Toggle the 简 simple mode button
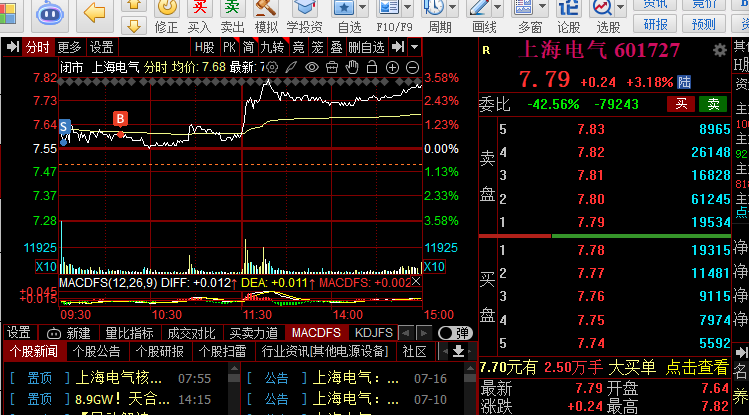Viewport: 749px width, 415px height. pos(248,47)
